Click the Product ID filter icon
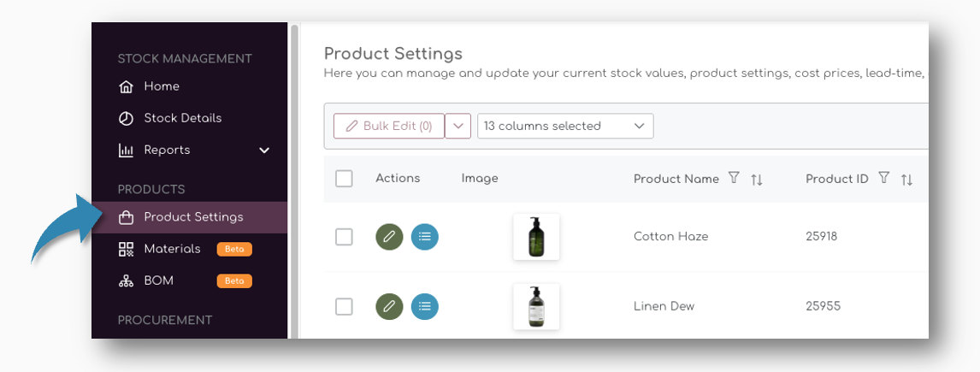 (883, 178)
